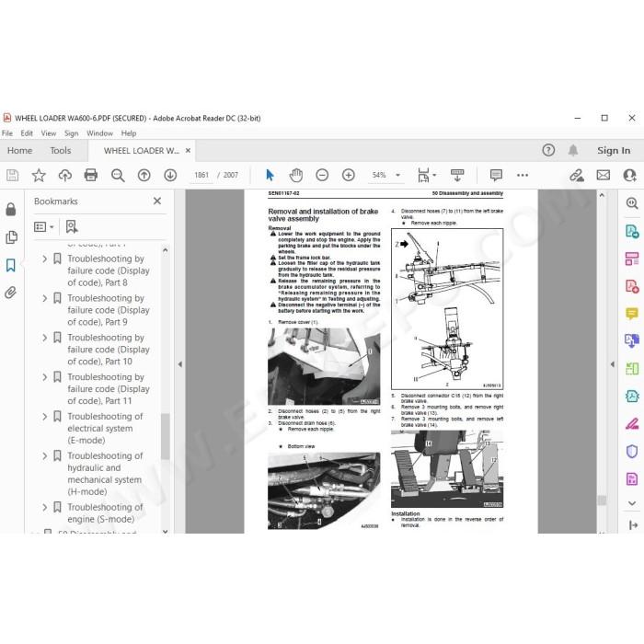644x644 pixels.
Task: Open security lock panel
Action: [x=11, y=209]
